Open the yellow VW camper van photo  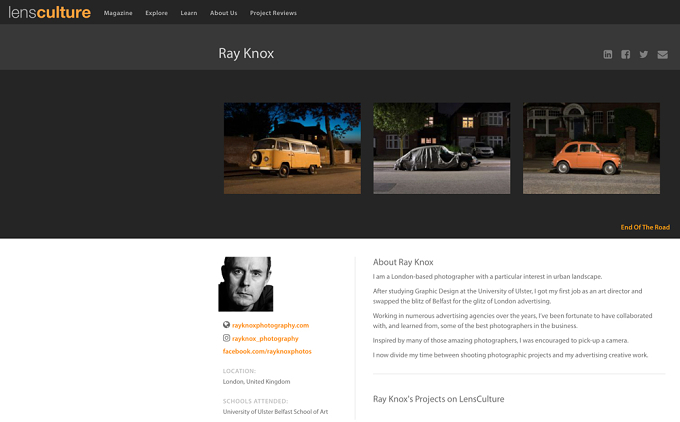(292, 148)
